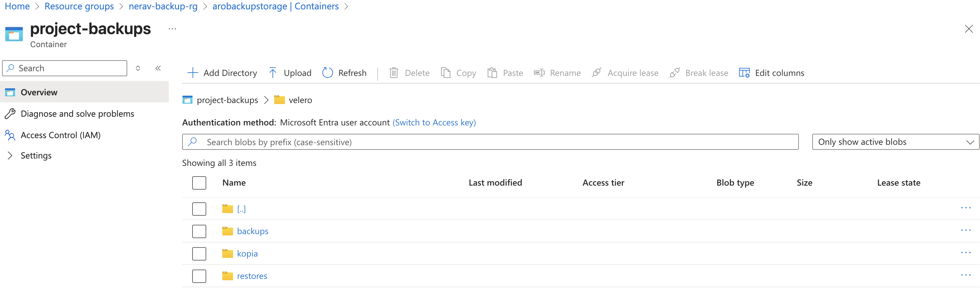Click the Switch to Access key link
Image resolution: width=980 pixels, height=303 pixels.
point(434,122)
